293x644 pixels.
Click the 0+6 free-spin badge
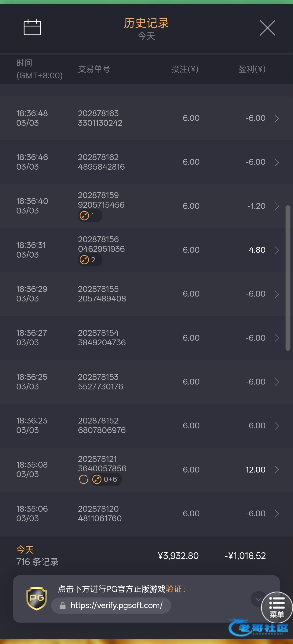click(106, 479)
